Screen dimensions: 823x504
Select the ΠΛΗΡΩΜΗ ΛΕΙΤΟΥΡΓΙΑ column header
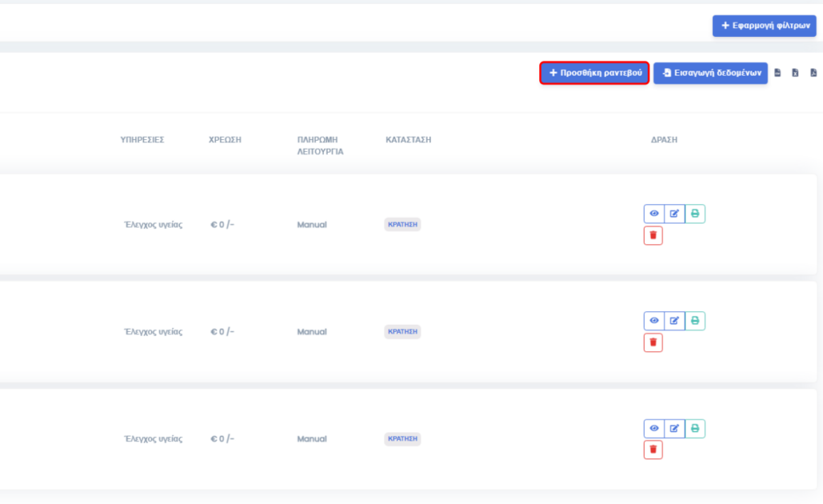tap(320, 145)
